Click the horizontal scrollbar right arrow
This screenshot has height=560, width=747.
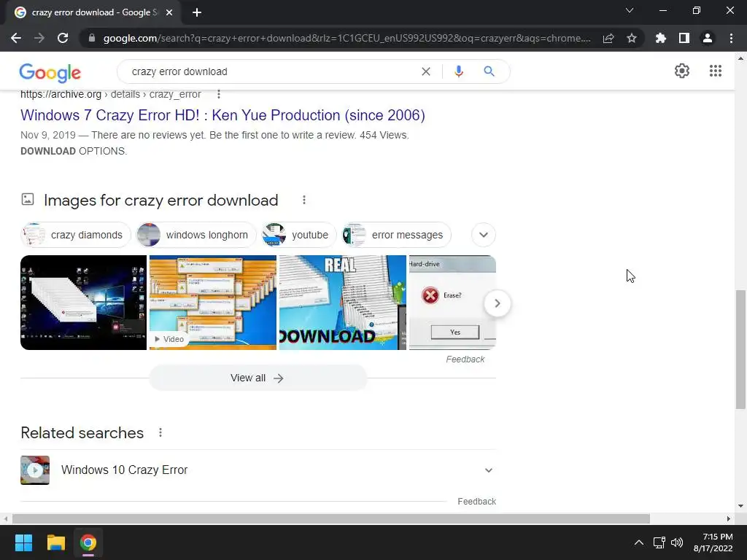(x=729, y=518)
